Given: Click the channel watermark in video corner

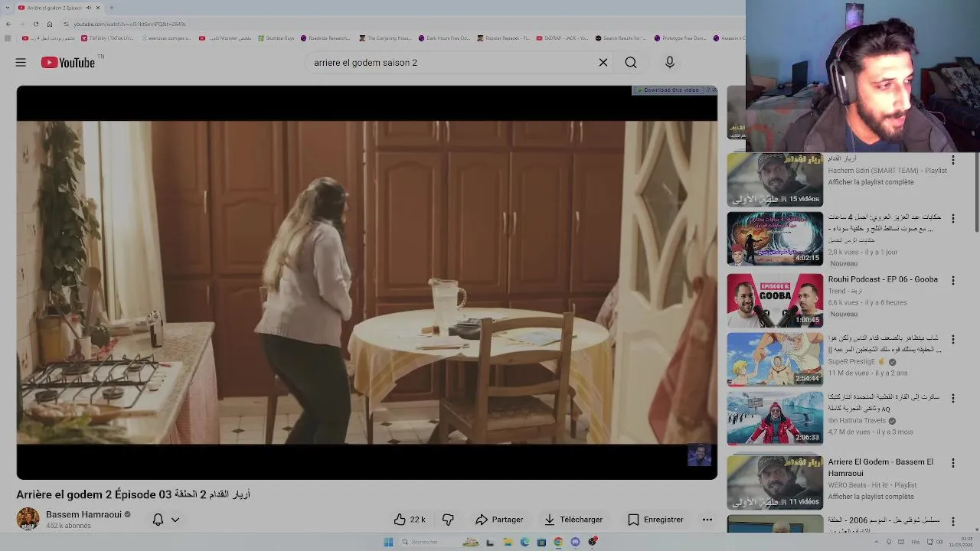Looking at the screenshot, I should 699,455.
